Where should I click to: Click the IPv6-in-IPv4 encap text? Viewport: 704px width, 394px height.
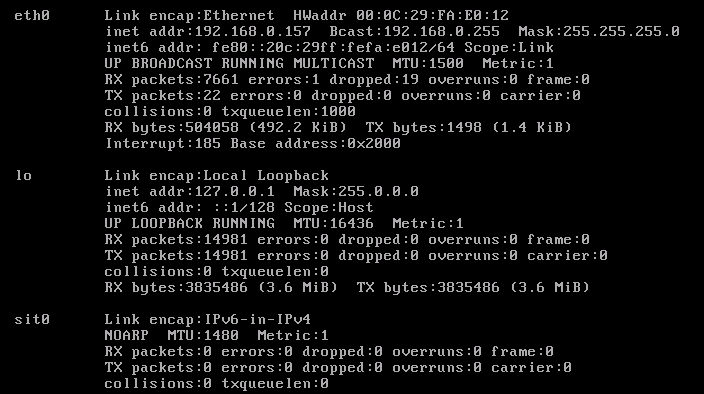click(x=257, y=320)
